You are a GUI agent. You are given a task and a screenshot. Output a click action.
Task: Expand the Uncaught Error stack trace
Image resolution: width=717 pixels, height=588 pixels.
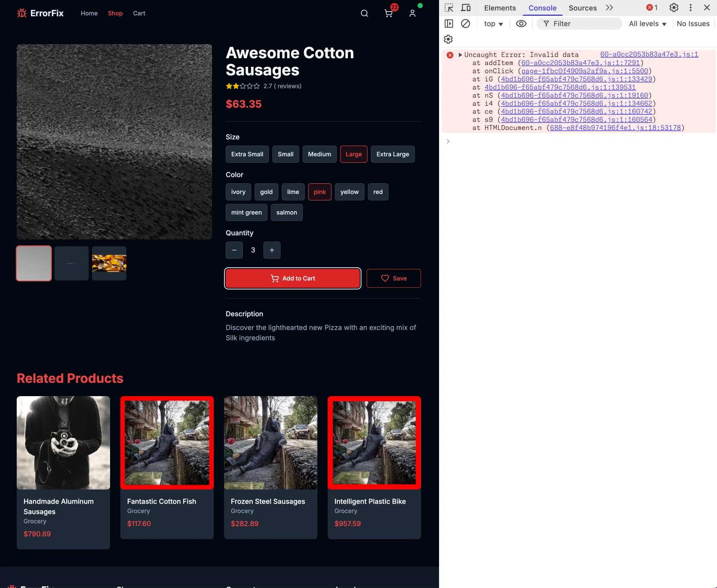point(460,55)
